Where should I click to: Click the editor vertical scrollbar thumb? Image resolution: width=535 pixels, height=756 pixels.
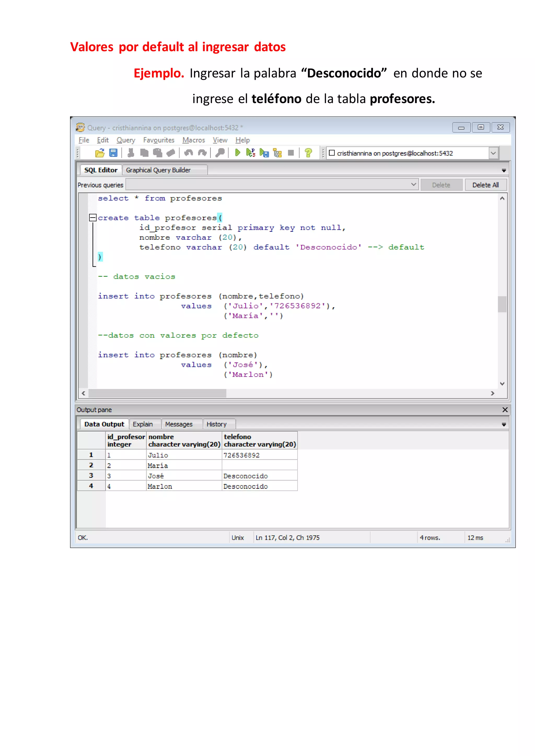coord(502,304)
